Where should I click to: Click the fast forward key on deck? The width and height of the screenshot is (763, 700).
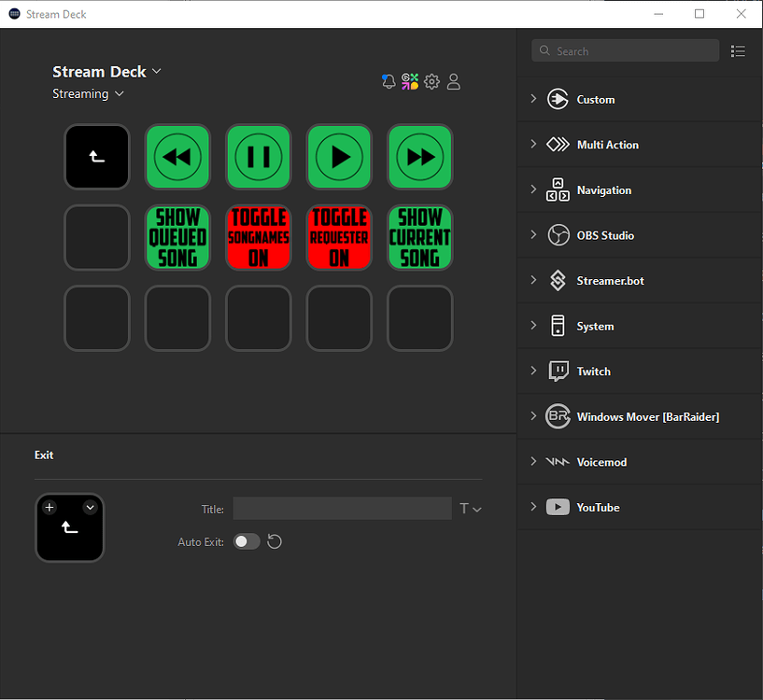click(420, 157)
